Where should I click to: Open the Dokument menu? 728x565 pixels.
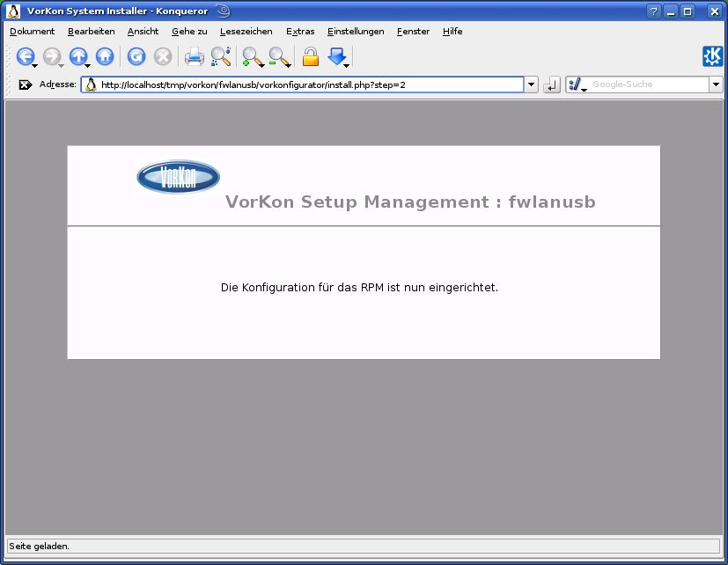coord(32,32)
